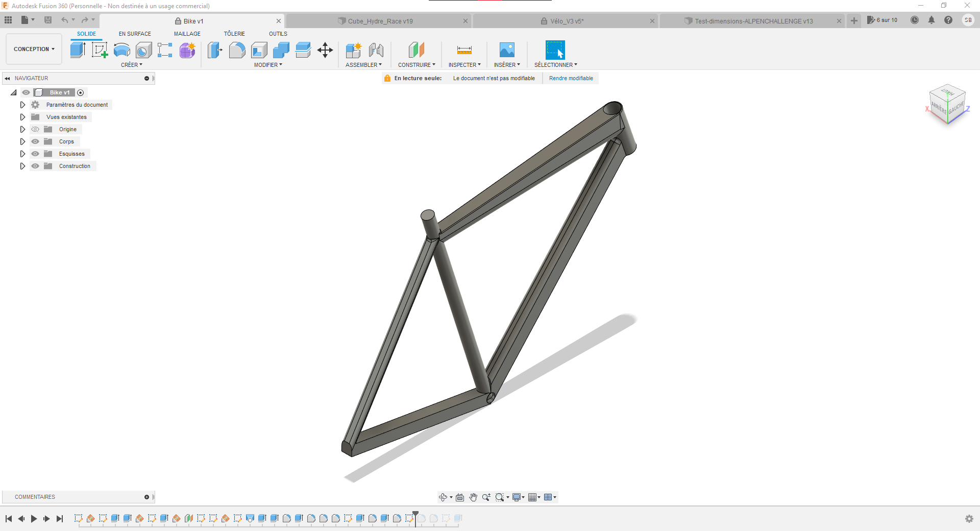
Task: Select the Move/Copy arrows tool
Action: pyautogui.click(x=325, y=50)
